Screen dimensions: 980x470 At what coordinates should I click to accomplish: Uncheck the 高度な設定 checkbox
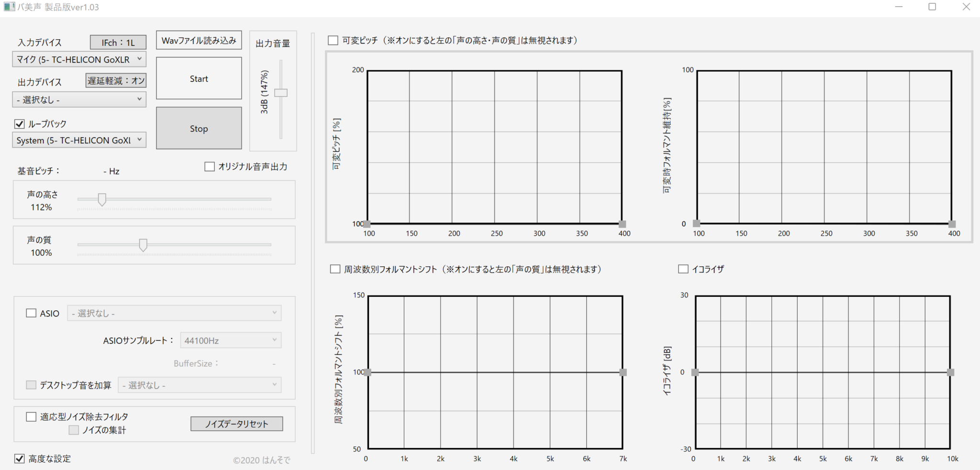20,459
